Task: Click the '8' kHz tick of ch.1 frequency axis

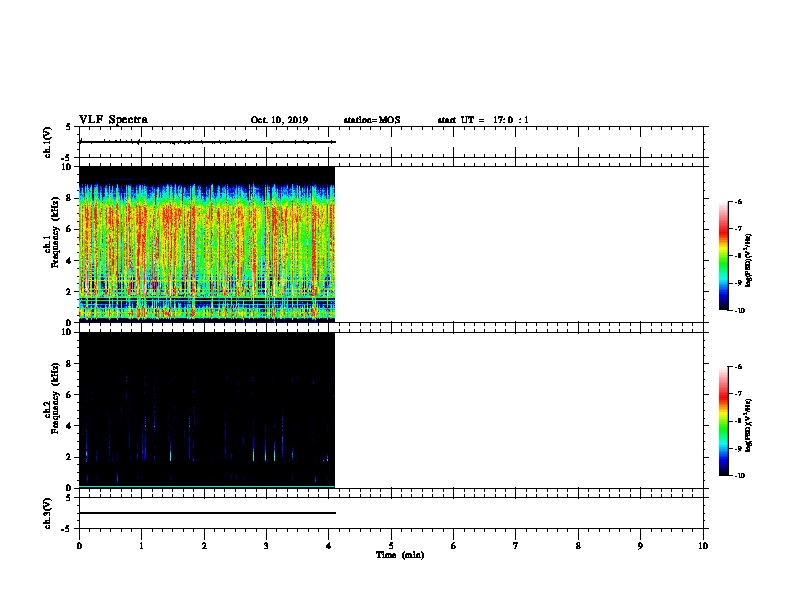Action: coord(69,198)
